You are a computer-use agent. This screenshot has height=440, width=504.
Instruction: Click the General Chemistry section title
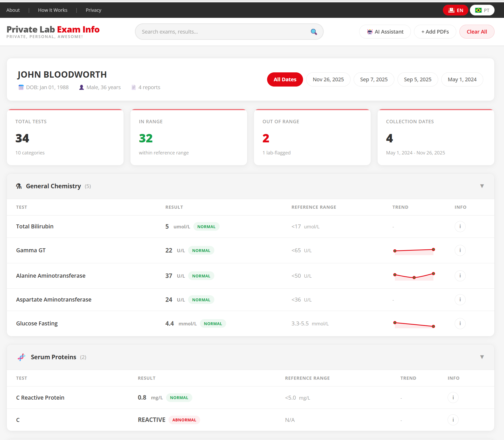53,186
